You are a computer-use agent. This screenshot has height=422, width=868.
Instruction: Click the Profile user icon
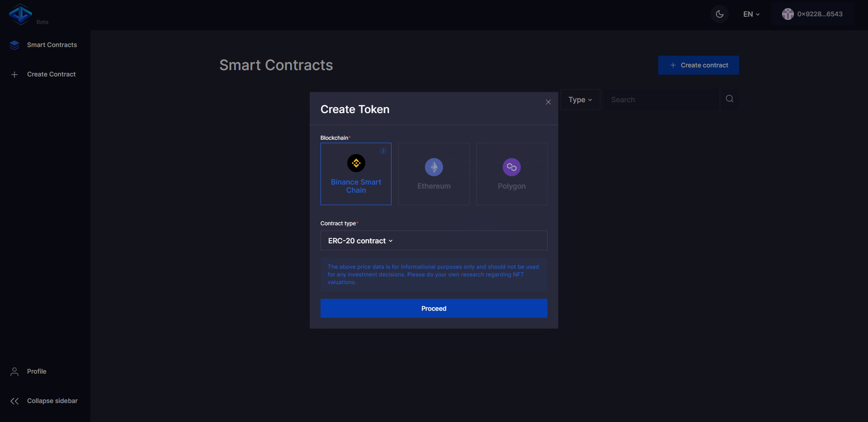[14, 371]
